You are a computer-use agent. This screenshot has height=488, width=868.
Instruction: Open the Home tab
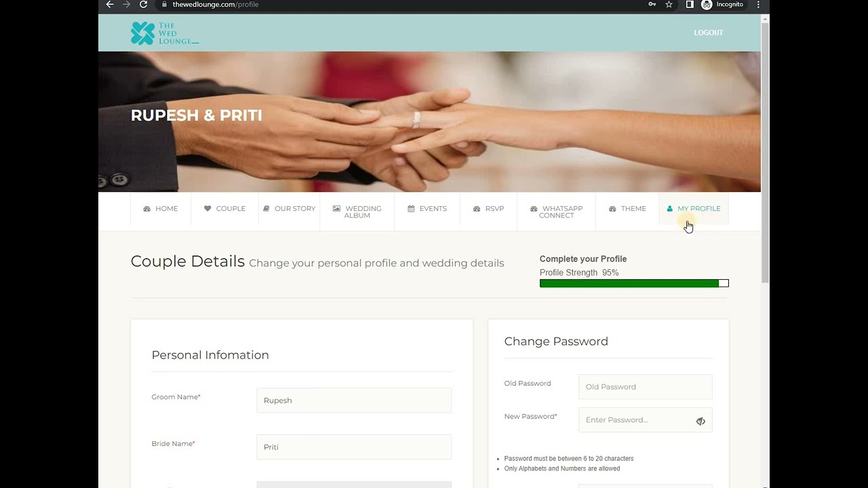tap(161, 209)
